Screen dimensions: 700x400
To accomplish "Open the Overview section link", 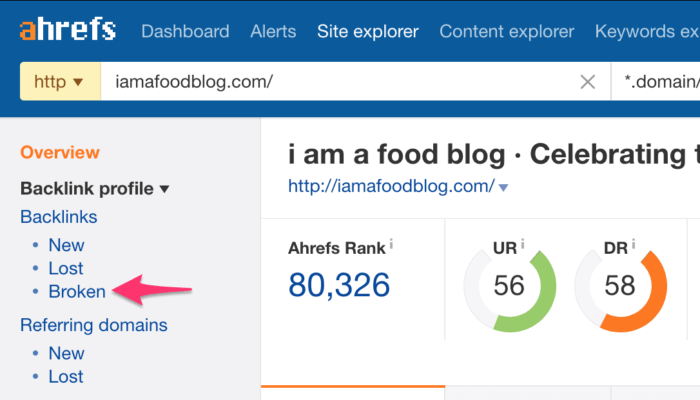I will (60, 152).
